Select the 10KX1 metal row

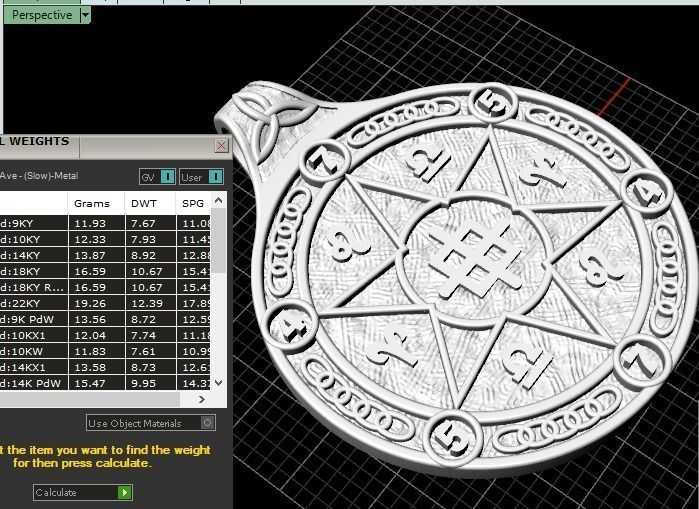[105, 335]
